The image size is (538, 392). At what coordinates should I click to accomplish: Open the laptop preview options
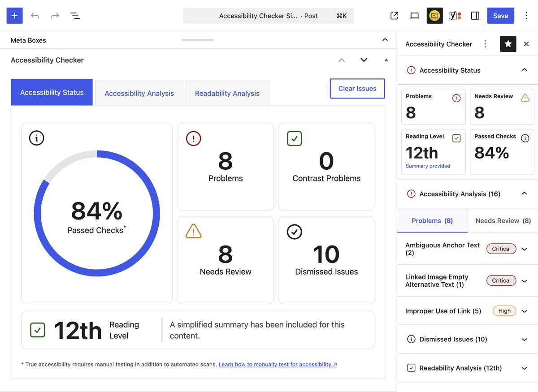[x=414, y=16]
